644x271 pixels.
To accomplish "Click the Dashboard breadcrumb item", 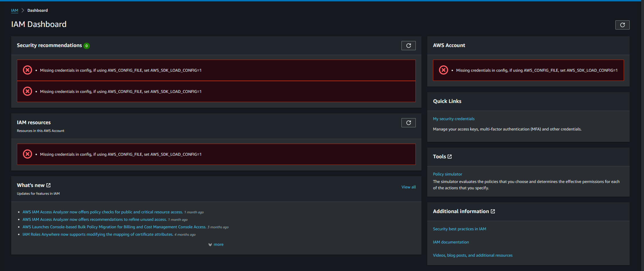I will pyautogui.click(x=38, y=10).
